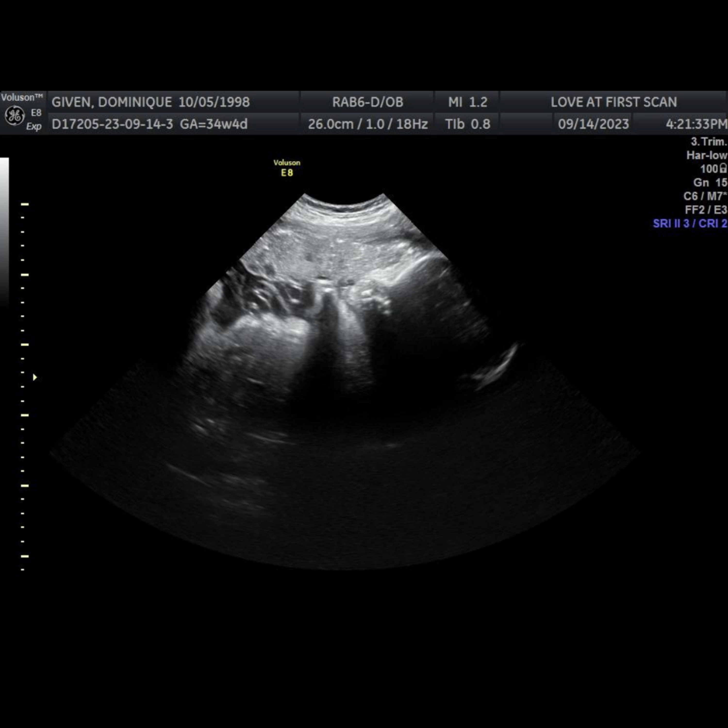This screenshot has width=728, height=728.
Task: Click the exam date 09/14/2023
Action: tap(593, 124)
